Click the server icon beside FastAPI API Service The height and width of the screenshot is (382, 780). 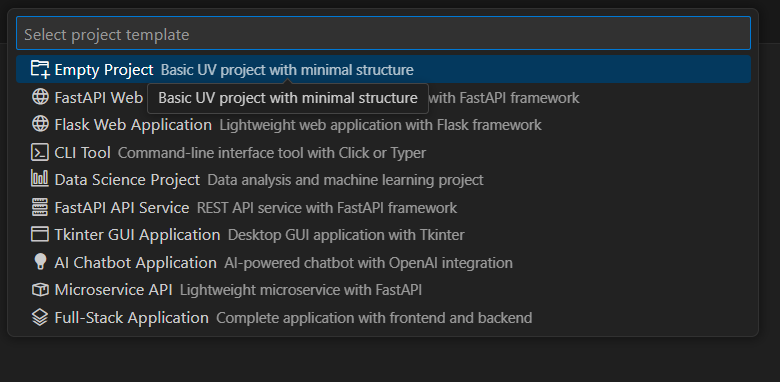click(40, 207)
